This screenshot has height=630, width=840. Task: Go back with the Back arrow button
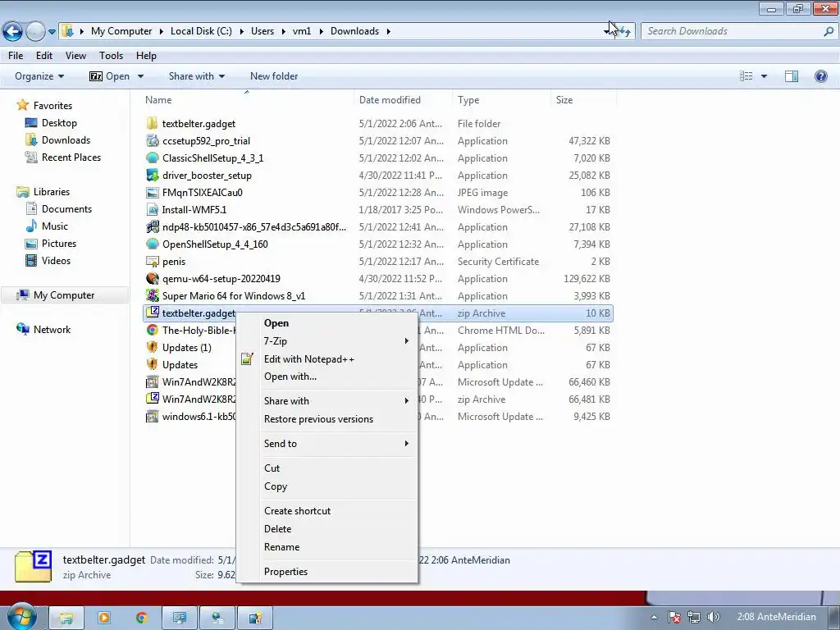pyautogui.click(x=13, y=31)
